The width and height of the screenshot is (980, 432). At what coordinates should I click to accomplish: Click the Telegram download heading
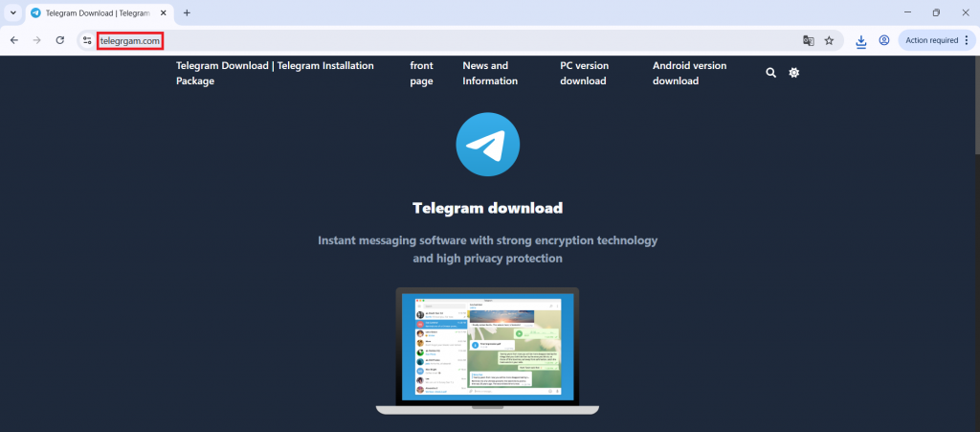coord(487,208)
